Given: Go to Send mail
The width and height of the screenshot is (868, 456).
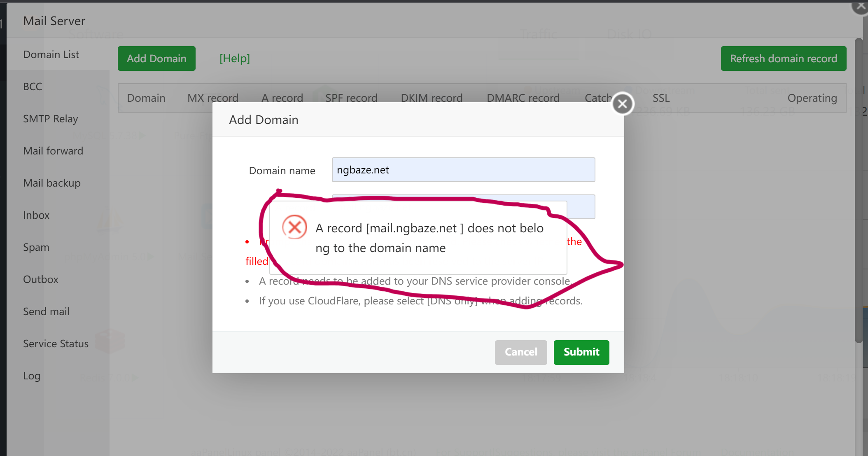Looking at the screenshot, I should 46,311.
